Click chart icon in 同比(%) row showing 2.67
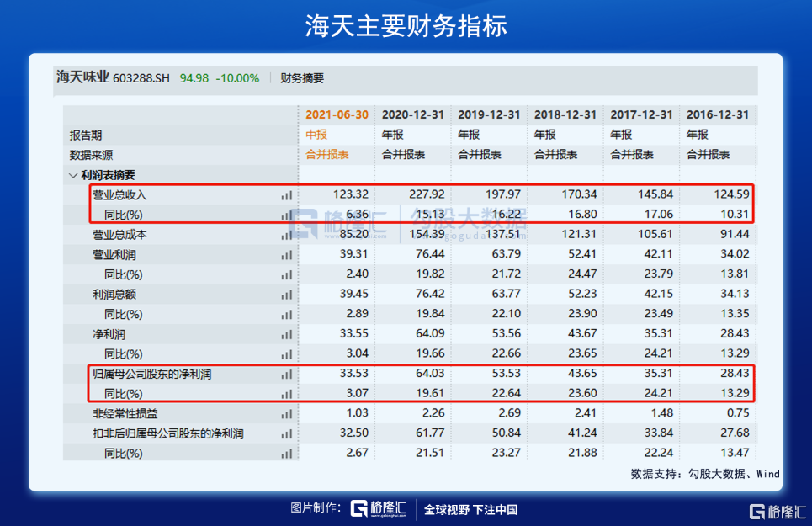 tap(287, 454)
